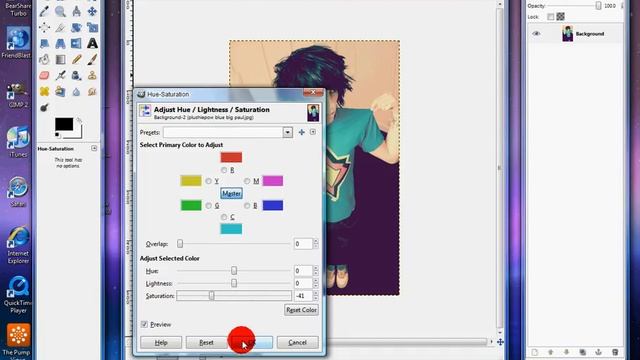Choose the M (magenta) primary color radio
Viewport: 640px width, 360px height.
click(x=247, y=181)
